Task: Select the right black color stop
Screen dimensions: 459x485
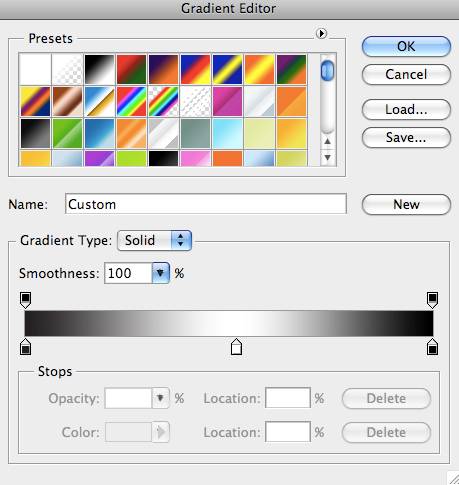Action: 432,347
